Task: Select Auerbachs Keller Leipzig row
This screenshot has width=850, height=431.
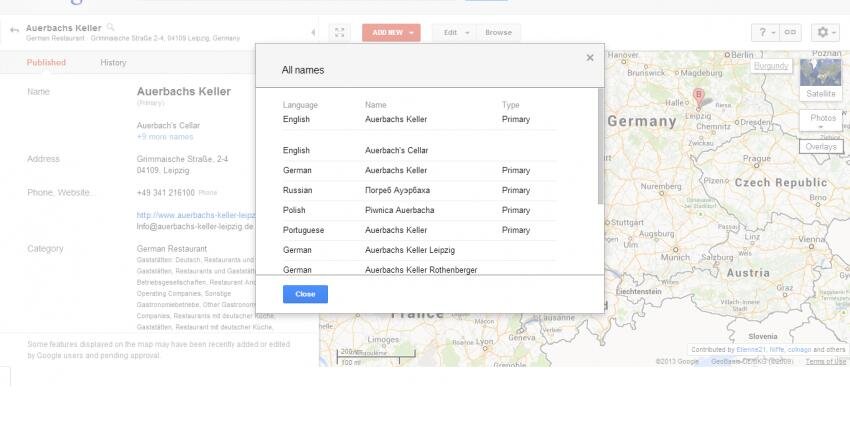Action: 420,250
